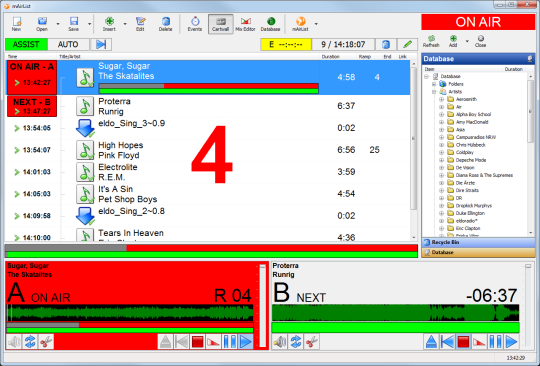Switch to ASSIST mode
Image resolution: width=540 pixels, height=366 pixels.
(x=26, y=44)
